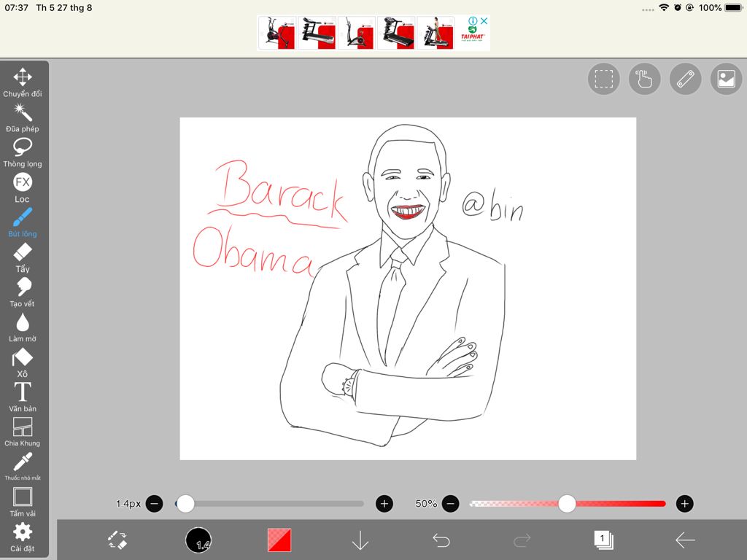Click the first exercise bike ad thumbnail
747x560 pixels.
click(276, 33)
